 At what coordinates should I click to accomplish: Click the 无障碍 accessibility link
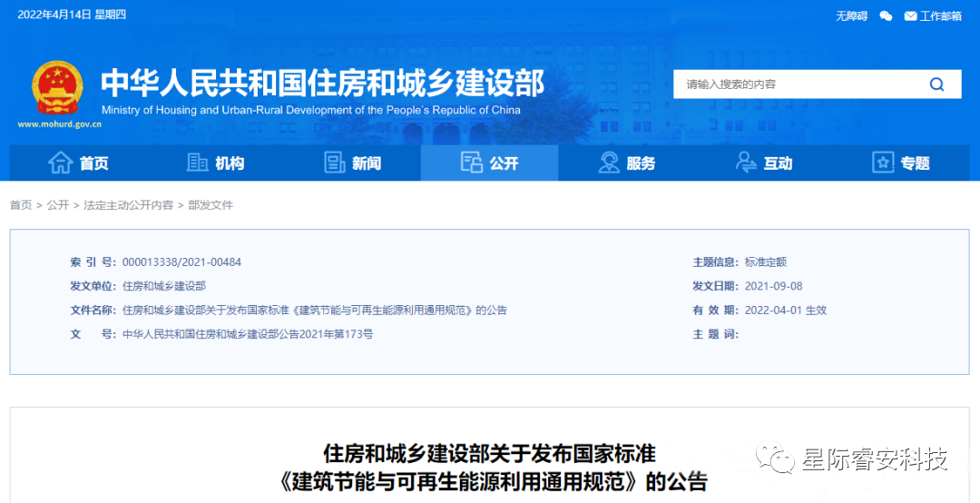pos(852,16)
